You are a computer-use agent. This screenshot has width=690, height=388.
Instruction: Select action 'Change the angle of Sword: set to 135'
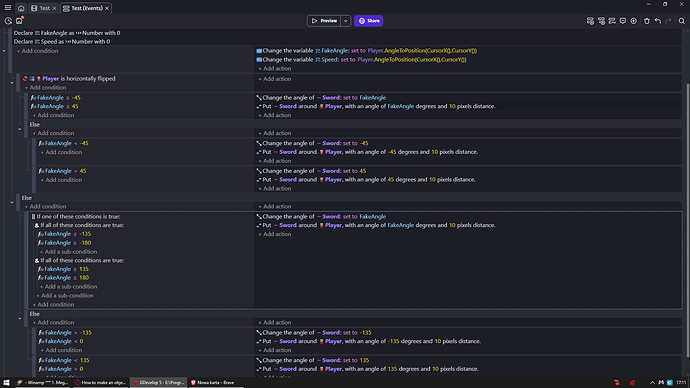312,360
